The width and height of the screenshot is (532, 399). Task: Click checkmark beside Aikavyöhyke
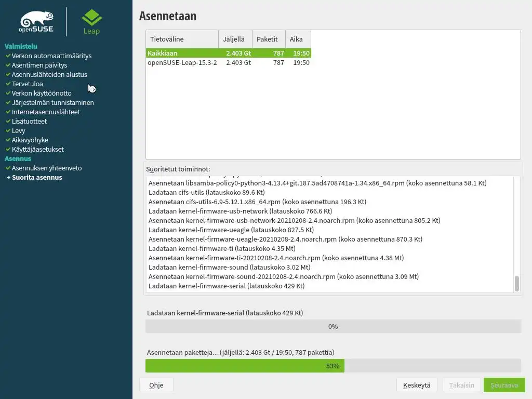click(8, 140)
